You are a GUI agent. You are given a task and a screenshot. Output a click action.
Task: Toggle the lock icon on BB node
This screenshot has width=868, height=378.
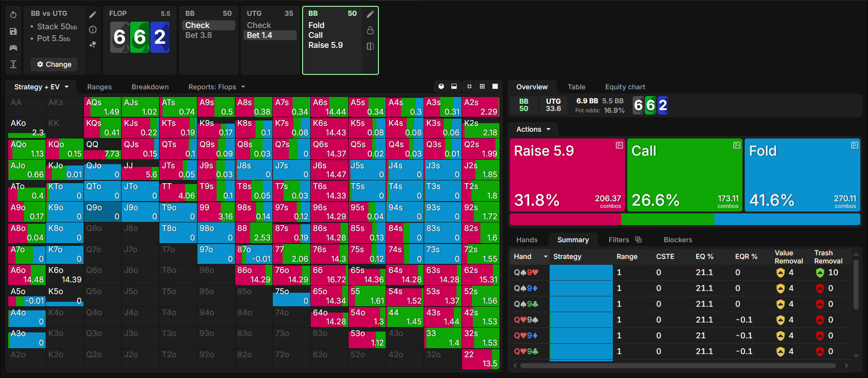tap(370, 30)
